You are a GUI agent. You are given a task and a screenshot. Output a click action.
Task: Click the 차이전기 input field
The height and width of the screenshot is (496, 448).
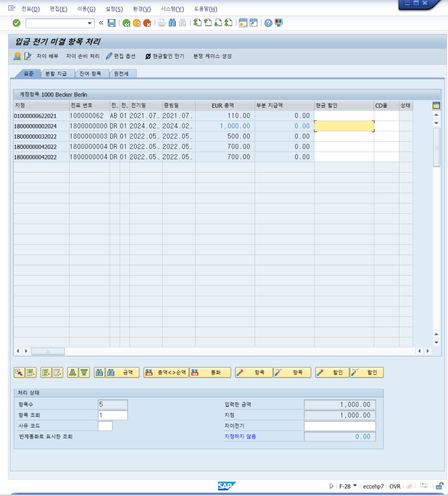(340, 426)
